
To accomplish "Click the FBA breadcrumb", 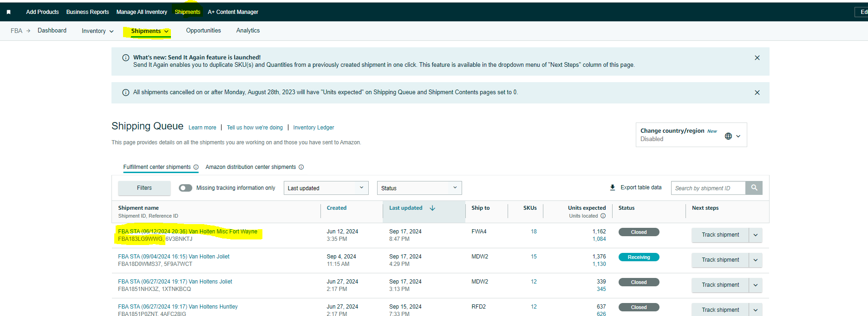I will [16, 31].
